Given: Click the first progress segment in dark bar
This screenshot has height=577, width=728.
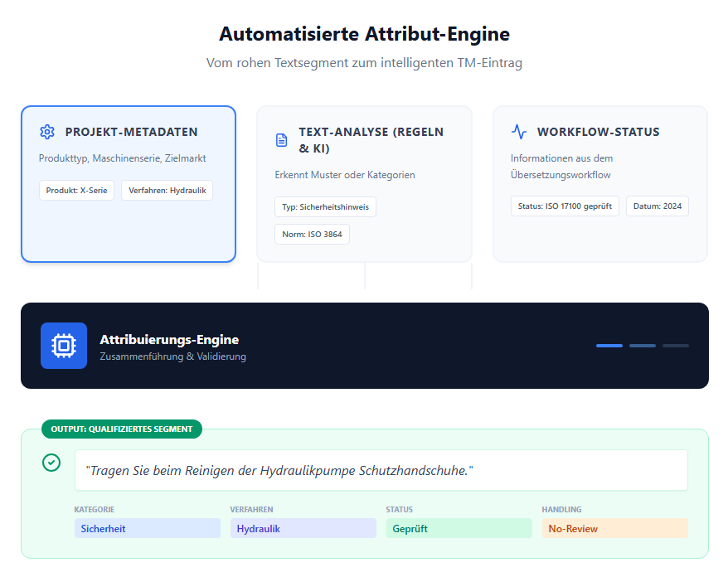Looking at the screenshot, I should (609, 345).
